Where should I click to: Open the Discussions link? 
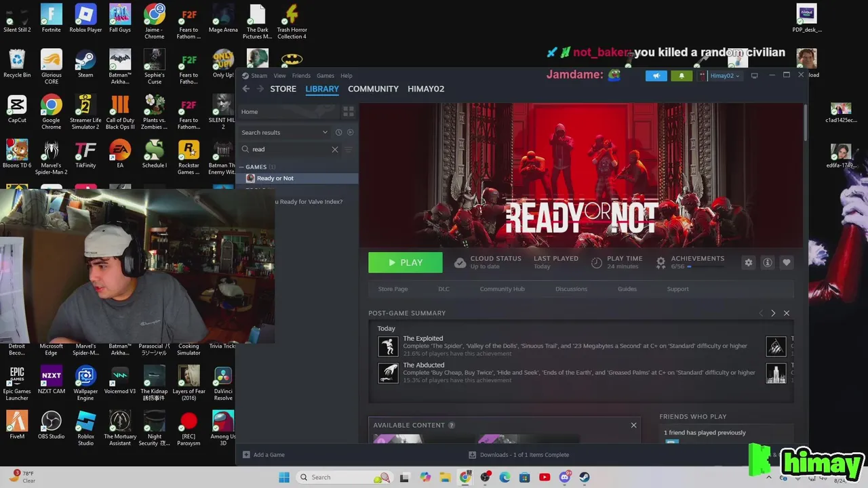pos(571,289)
